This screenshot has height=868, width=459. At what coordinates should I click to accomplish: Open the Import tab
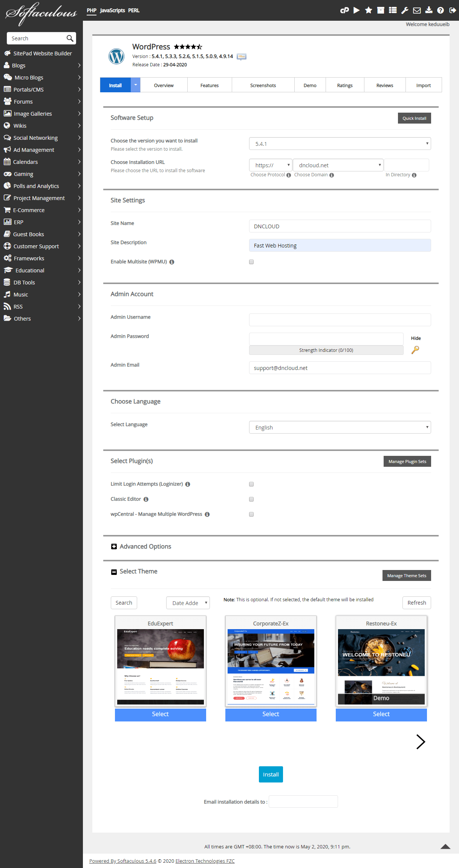tap(424, 85)
